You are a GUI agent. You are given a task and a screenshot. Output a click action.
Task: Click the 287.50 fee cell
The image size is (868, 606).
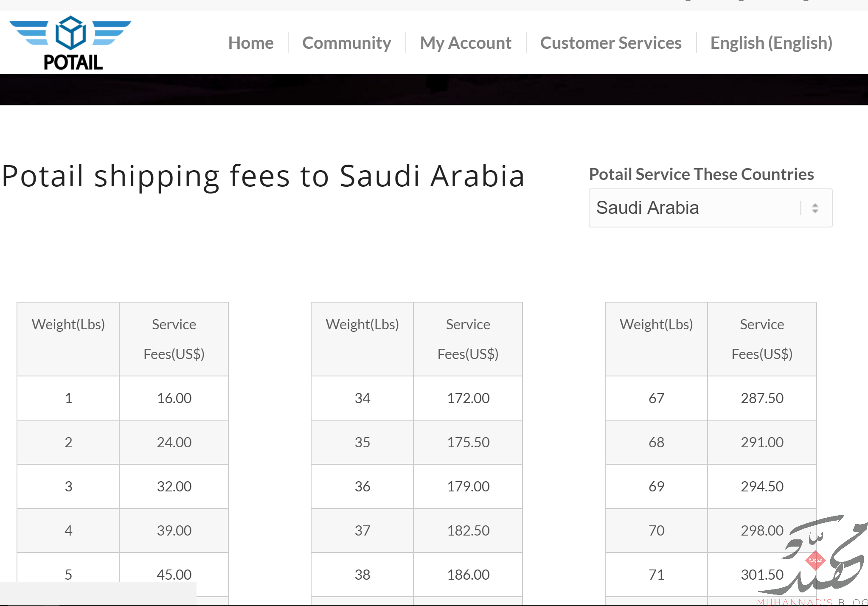click(x=762, y=398)
